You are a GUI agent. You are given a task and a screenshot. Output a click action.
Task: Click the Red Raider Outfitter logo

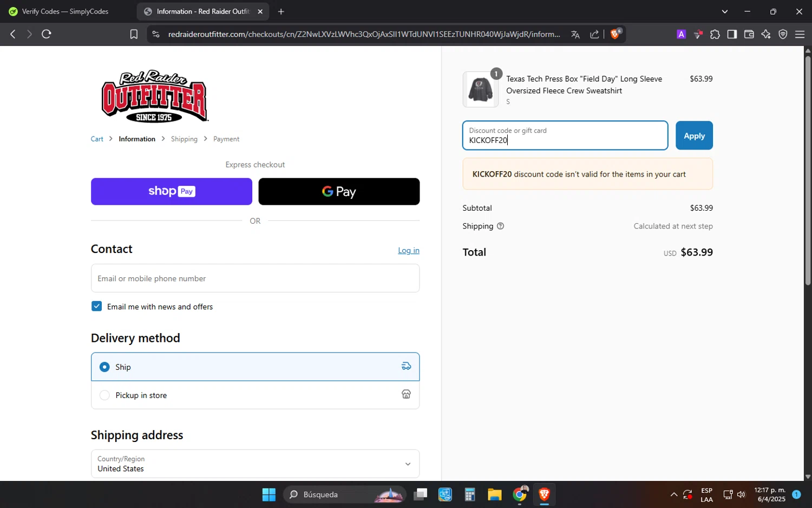point(155,96)
